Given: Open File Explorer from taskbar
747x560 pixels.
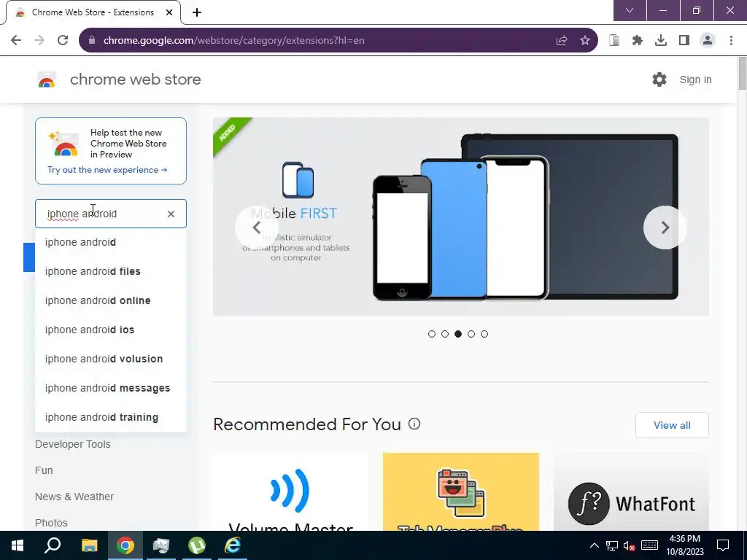Looking at the screenshot, I should 89,545.
